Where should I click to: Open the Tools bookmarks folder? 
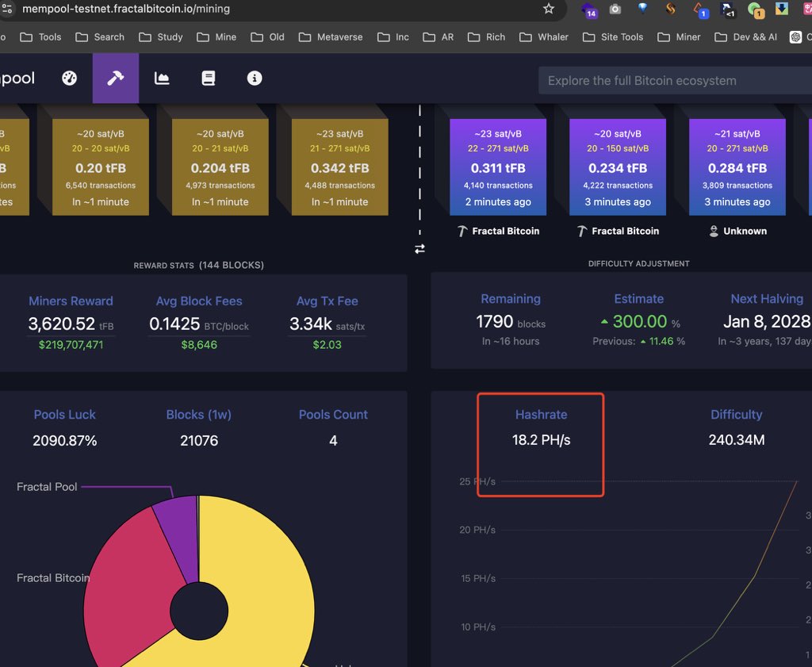[x=40, y=37]
